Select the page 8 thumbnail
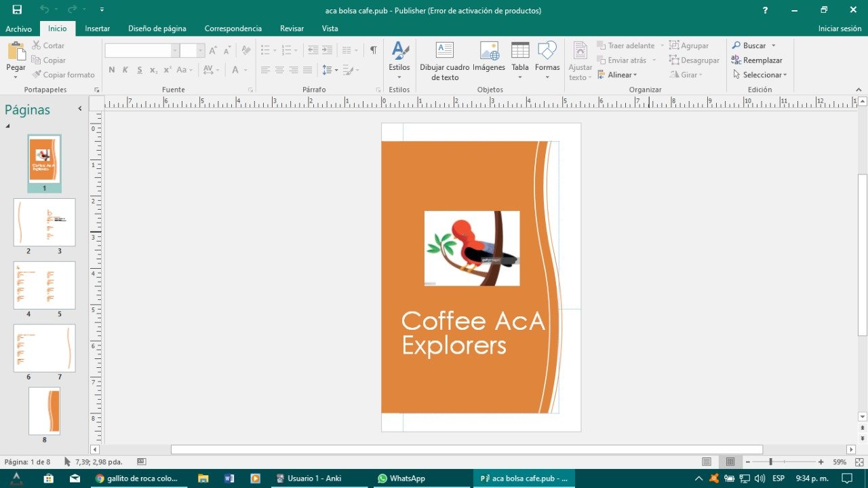 (44, 410)
